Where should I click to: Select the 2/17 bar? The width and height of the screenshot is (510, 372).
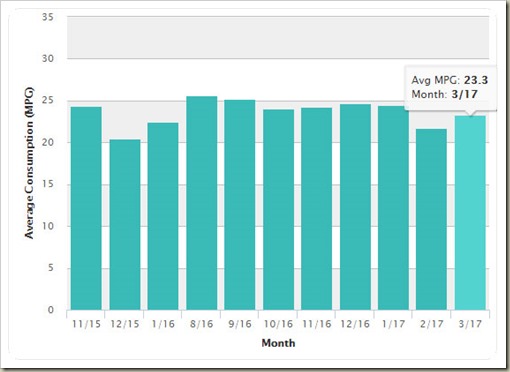(x=431, y=219)
